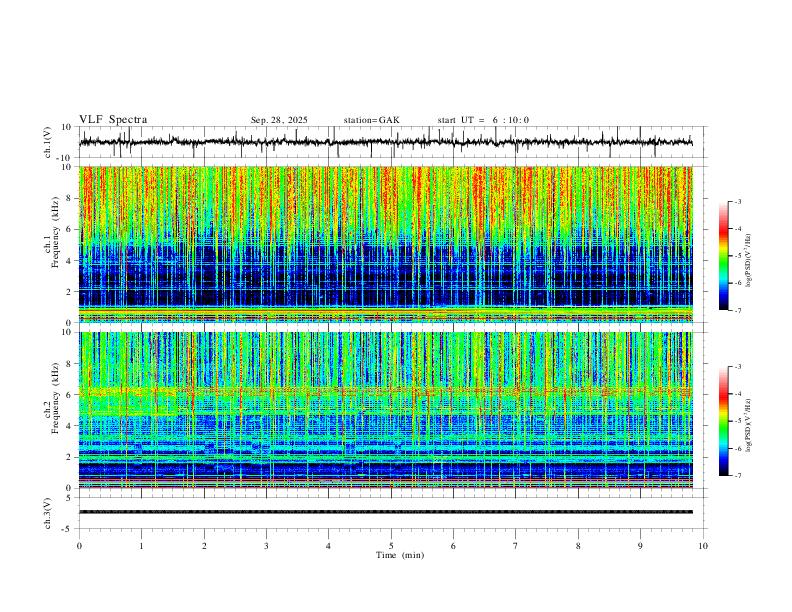
Task: Click time axis tick label '7'
Action: coord(516,546)
